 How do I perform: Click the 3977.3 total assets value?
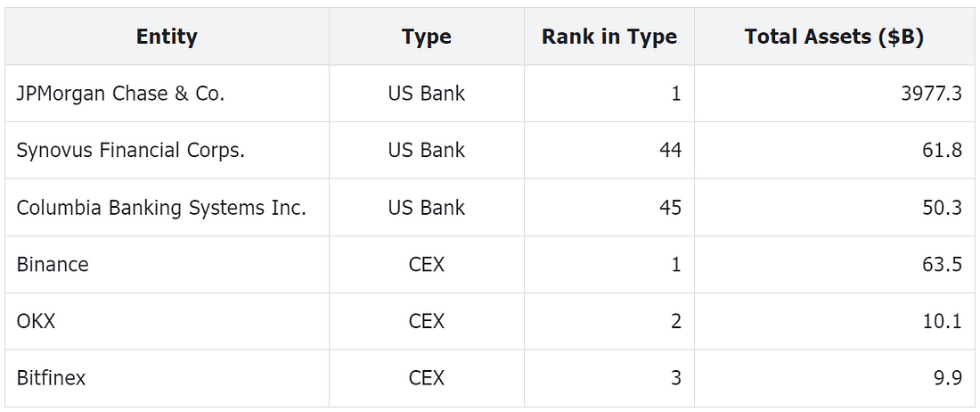coord(931,94)
